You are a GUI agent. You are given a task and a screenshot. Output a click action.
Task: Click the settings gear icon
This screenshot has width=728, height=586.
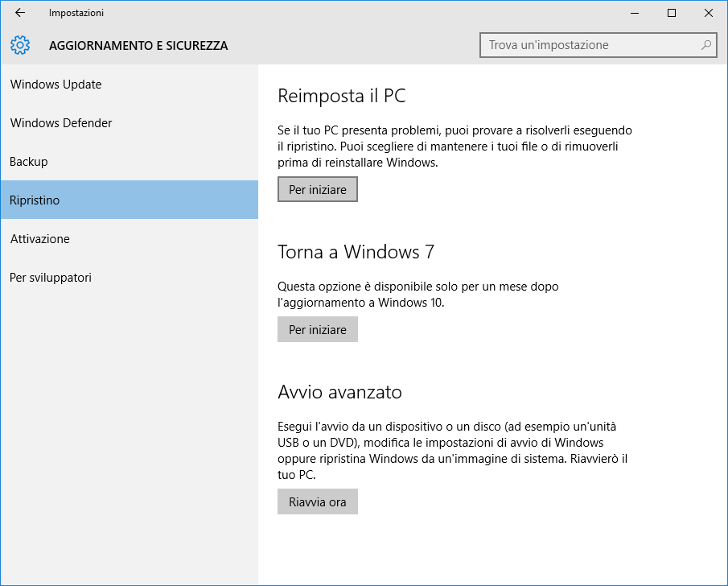point(20,45)
